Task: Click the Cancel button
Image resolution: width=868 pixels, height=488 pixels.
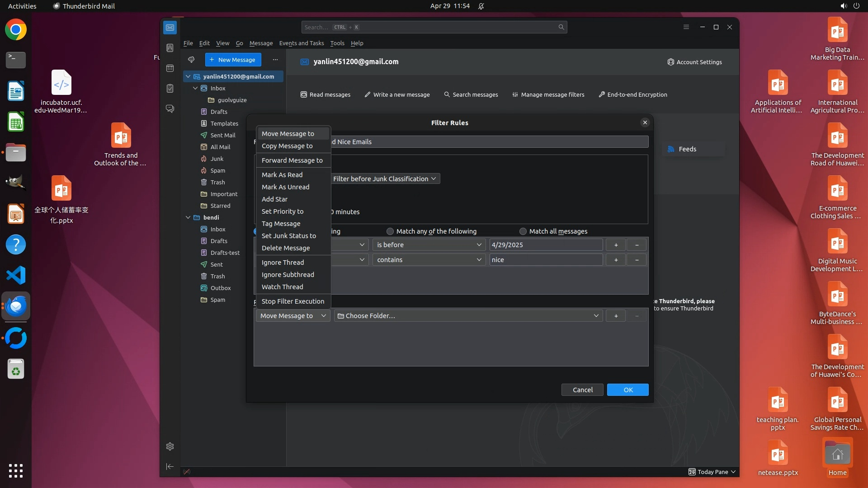Action: [x=582, y=390]
